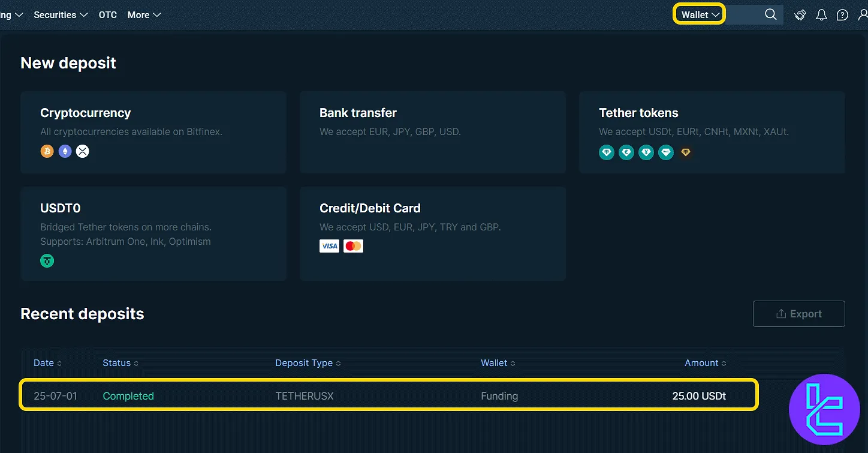868x453 pixels.
Task: Click the Mastercard logo
Action: [354, 246]
